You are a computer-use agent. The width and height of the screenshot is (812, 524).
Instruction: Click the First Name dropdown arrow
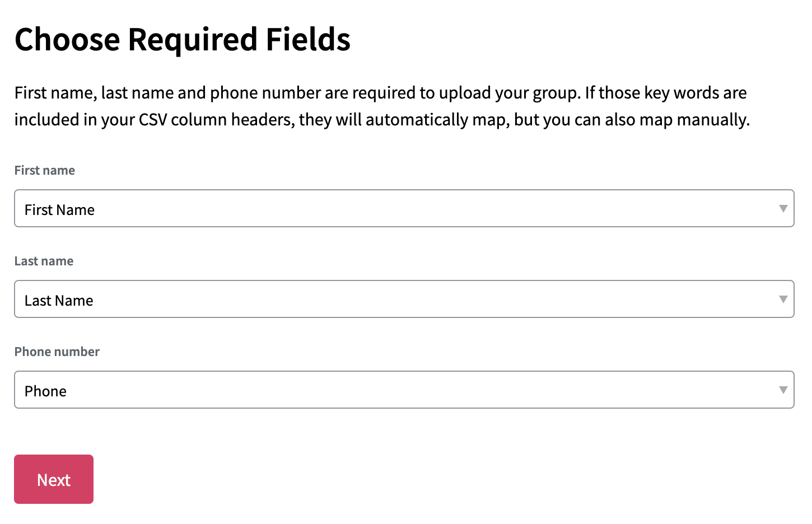click(x=783, y=208)
